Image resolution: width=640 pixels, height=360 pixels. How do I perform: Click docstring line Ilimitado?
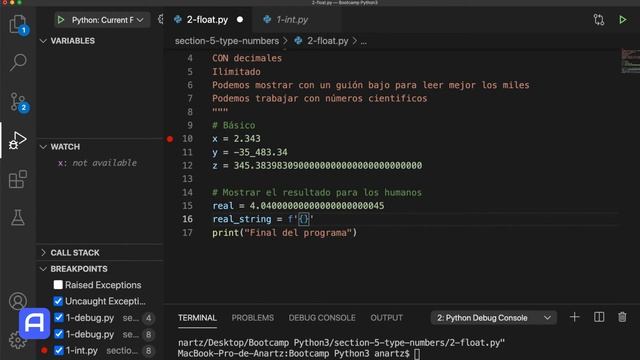click(x=236, y=71)
